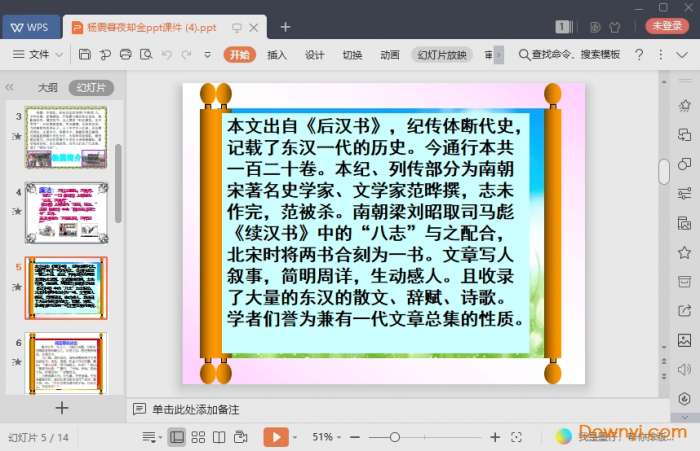Add new slide with plus button
700x451 pixels.
coord(62,408)
